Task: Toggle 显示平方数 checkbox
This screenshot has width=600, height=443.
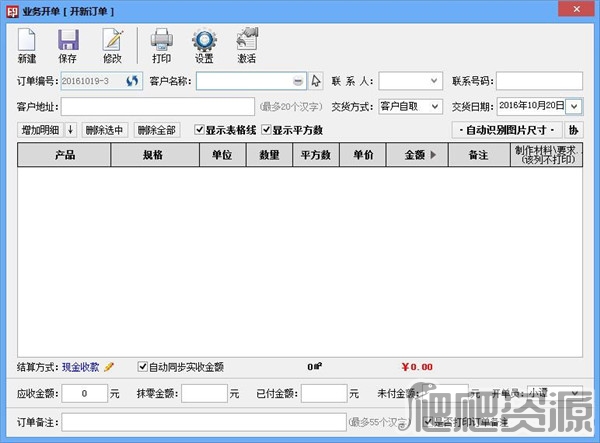Action: [266, 130]
